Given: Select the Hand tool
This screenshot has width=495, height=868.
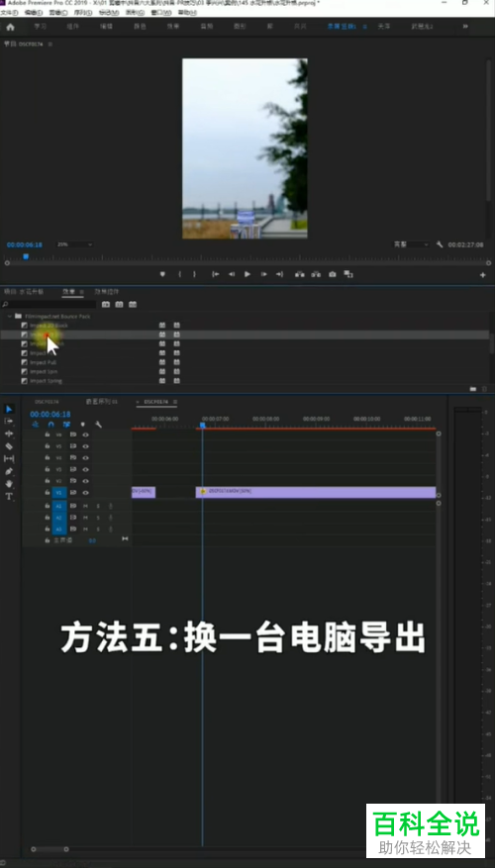Looking at the screenshot, I should [x=9, y=484].
